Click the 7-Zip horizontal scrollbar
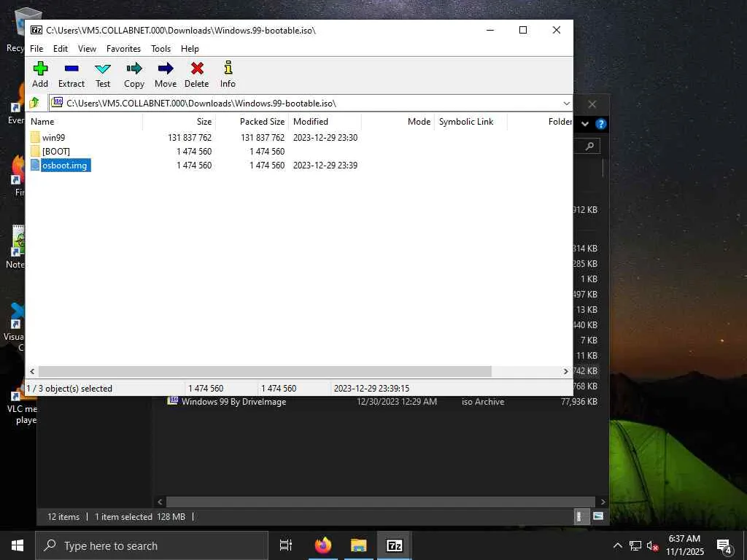 tap(265, 371)
